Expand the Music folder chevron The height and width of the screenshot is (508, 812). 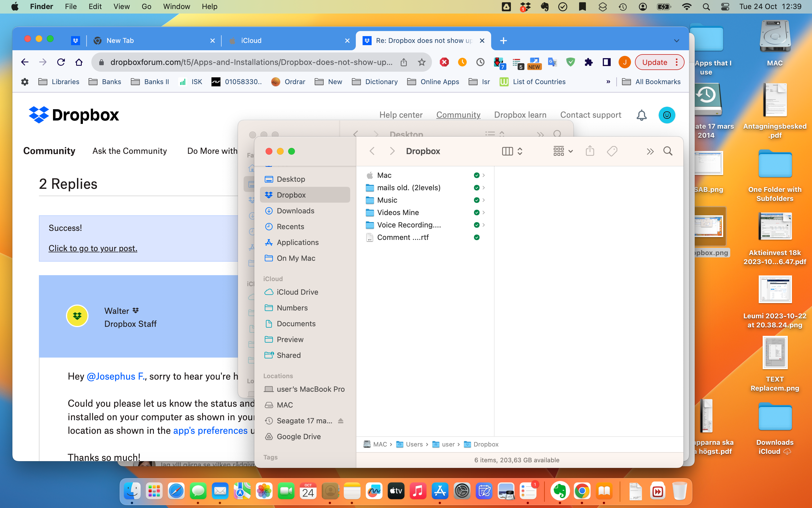484,200
